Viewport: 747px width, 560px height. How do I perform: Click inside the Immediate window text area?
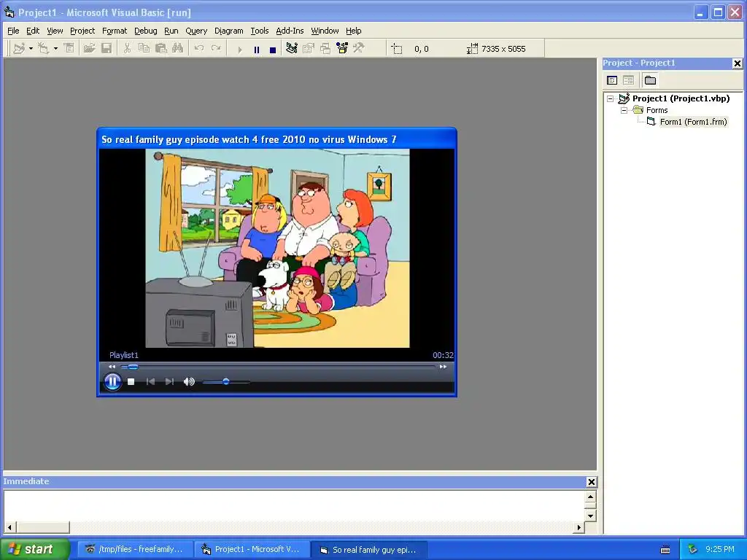click(x=293, y=506)
